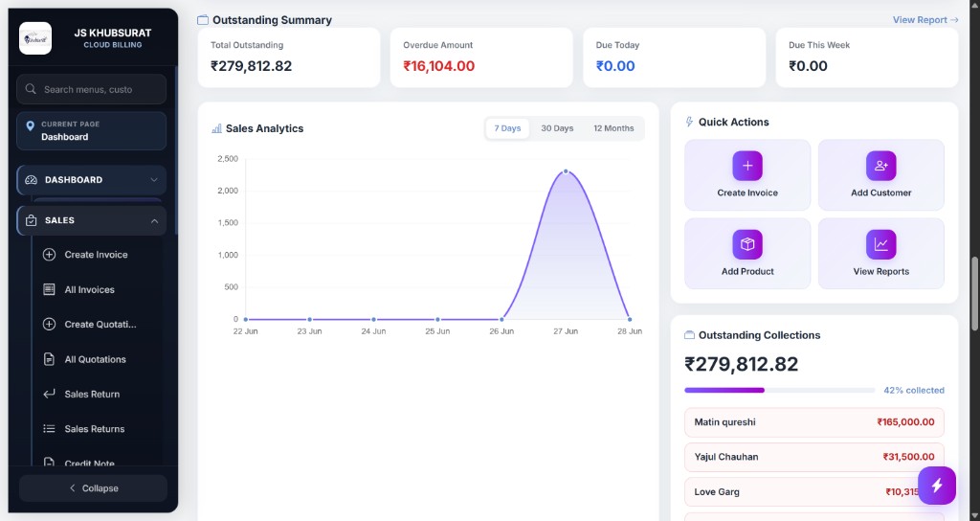Click the floating purple lightning button
Viewport: 980px width, 521px height.
[x=937, y=486]
